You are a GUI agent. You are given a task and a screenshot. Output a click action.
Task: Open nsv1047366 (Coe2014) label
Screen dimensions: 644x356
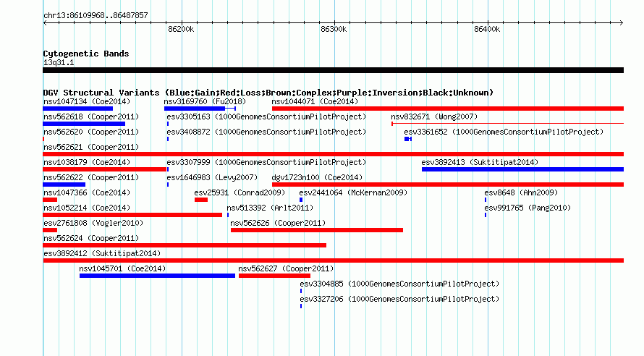87,192
